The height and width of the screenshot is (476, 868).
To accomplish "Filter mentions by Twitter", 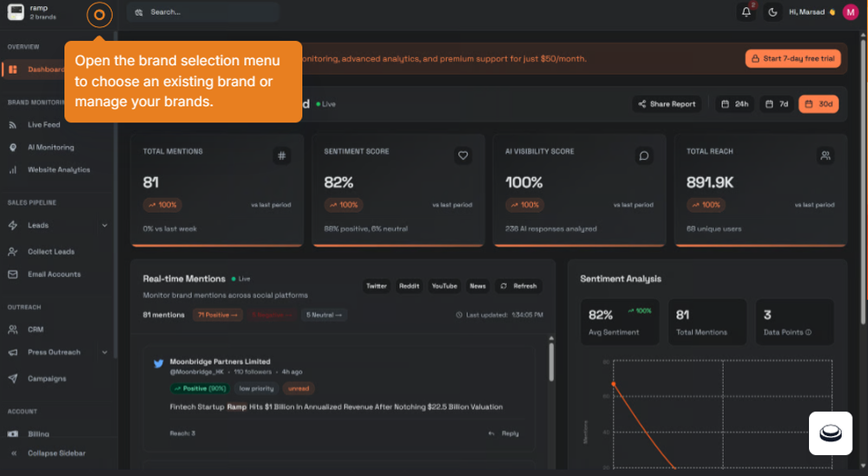I will point(377,286).
